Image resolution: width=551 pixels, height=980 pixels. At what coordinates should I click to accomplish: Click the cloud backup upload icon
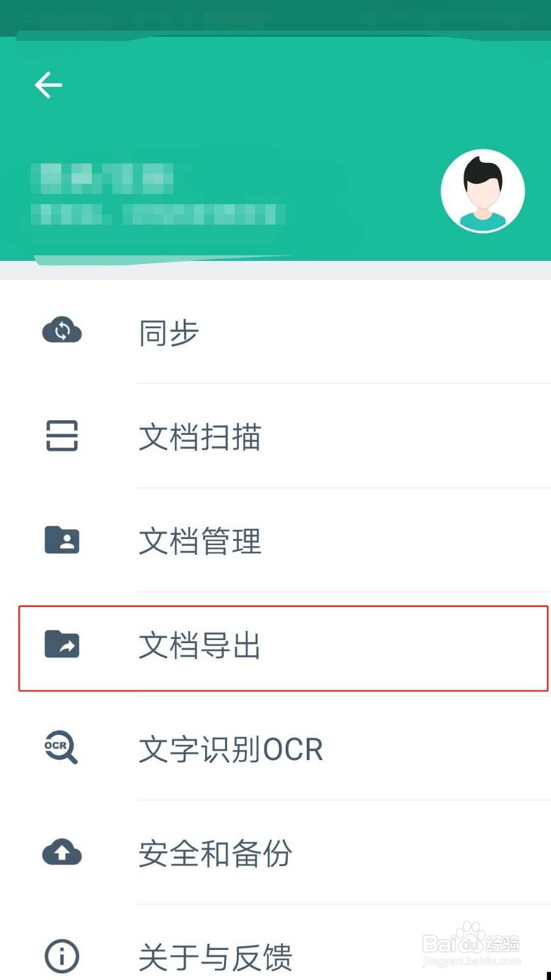(62, 852)
